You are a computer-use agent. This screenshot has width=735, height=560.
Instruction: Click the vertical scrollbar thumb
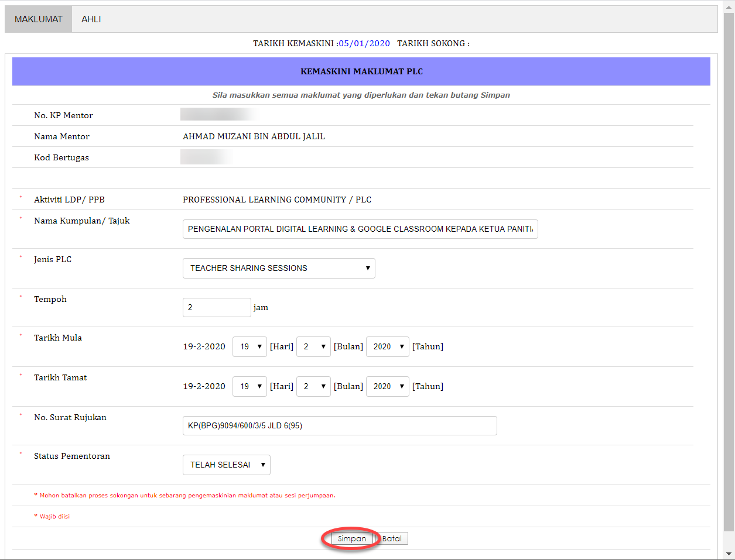tap(729, 272)
